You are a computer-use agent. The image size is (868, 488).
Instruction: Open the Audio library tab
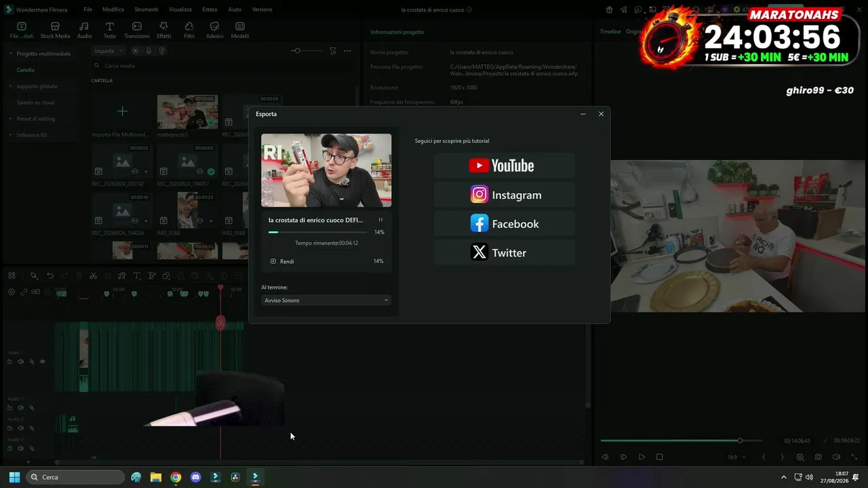[84, 30]
